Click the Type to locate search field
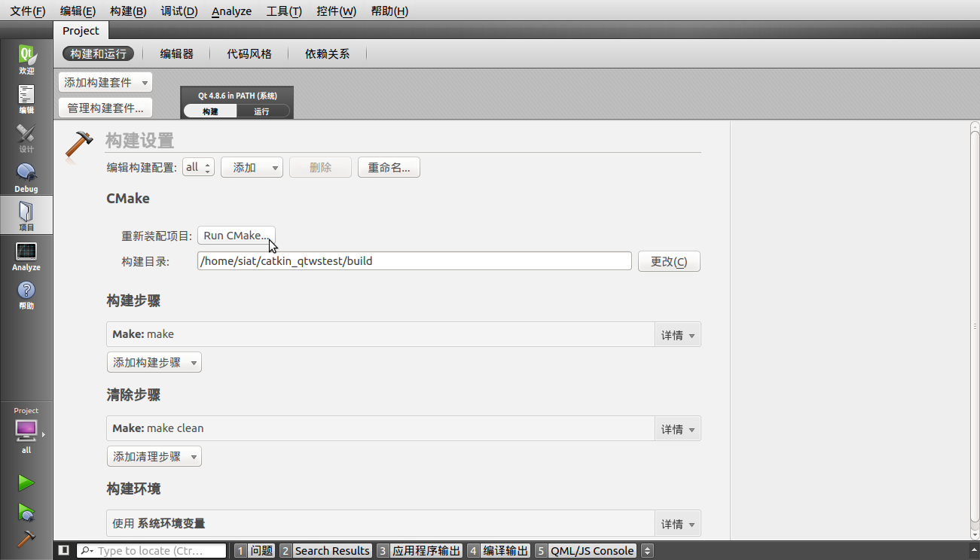This screenshot has height=560, width=980. [151, 551]
